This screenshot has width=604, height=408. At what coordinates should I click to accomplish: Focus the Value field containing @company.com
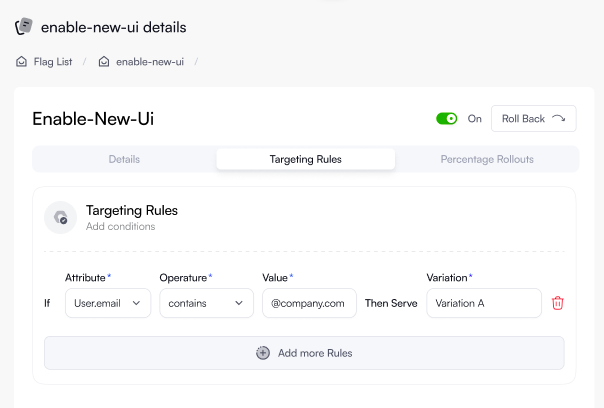pos(309,303)
